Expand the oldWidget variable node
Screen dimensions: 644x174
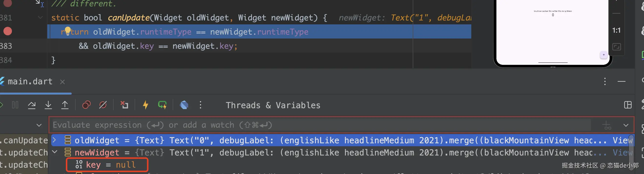tap(54, 140)
